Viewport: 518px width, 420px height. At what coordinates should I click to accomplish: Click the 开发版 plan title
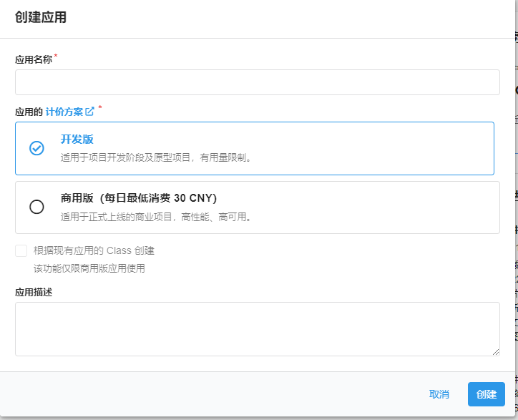77,139
